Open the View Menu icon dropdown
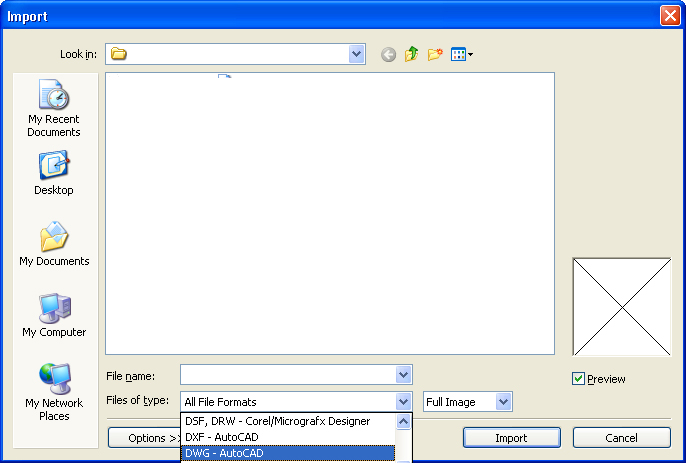Viewport: 686px width, 463px height. [x=462, y=54]
